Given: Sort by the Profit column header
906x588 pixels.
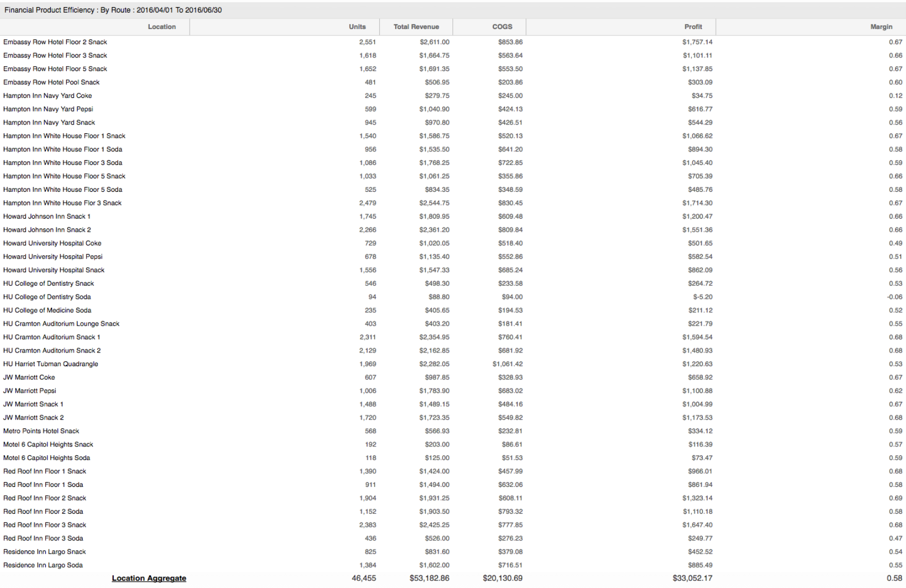Looking at the screenshot, I should 621,27.
